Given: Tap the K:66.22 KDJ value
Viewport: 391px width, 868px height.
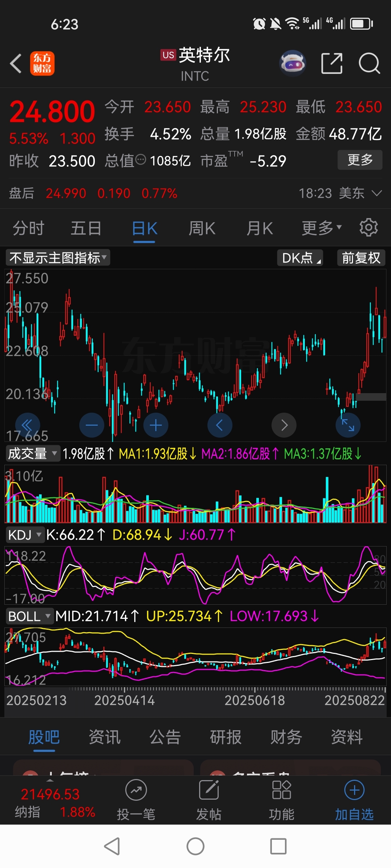Looking at the screenshot, I should [76, 535].
